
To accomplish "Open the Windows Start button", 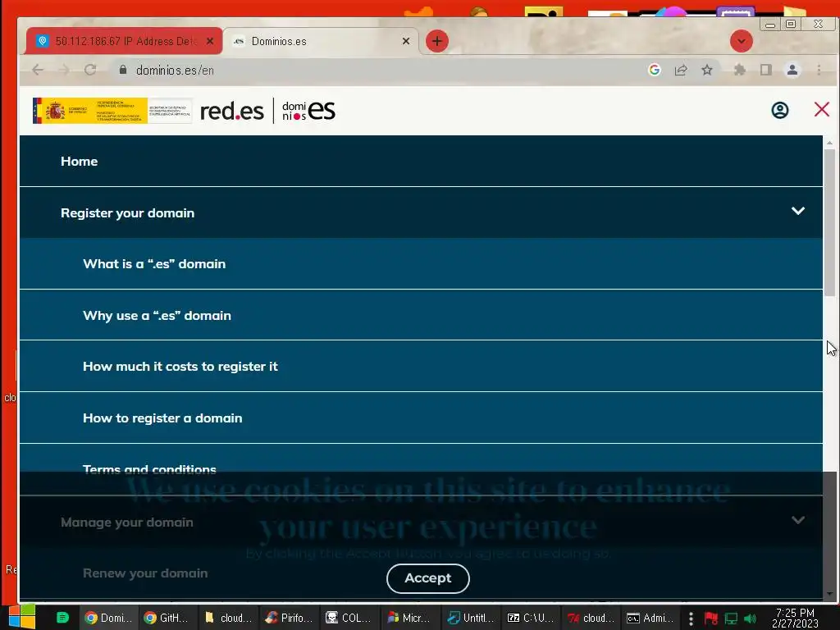I will click(x=21, y=617).
